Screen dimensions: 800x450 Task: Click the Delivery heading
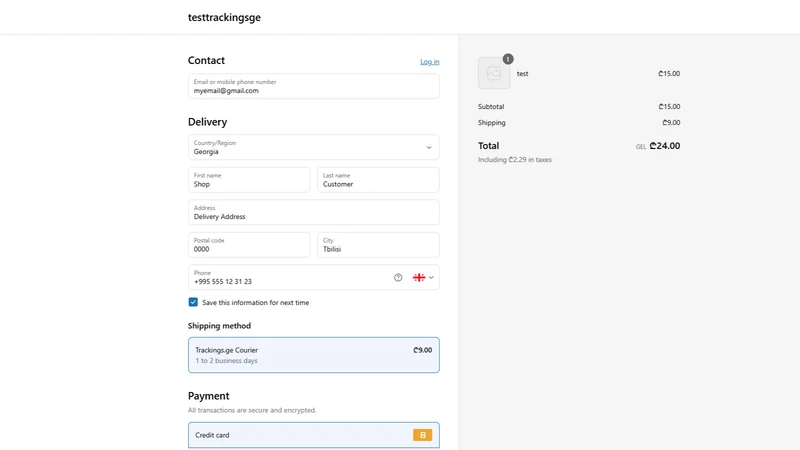coord(207,122)
